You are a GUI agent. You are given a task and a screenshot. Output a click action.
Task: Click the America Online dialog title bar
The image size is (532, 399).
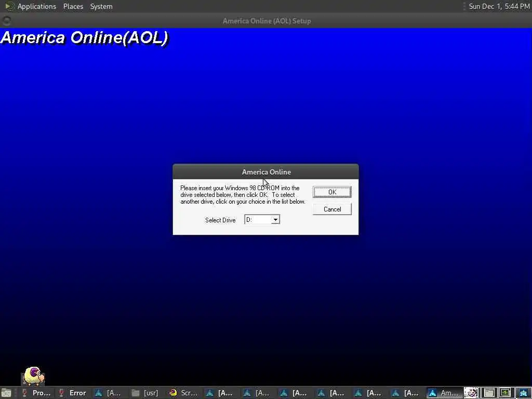[x=265, y=172]
